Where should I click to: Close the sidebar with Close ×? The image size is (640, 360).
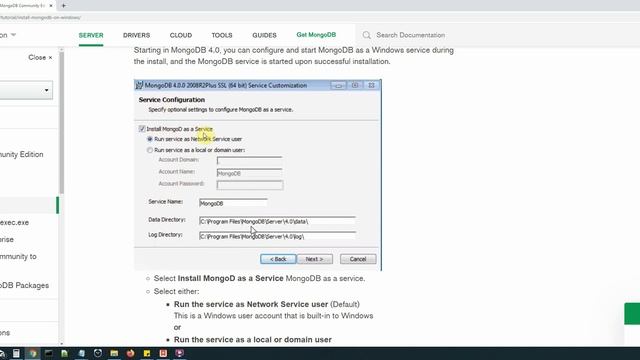click(x=40, y=58)
